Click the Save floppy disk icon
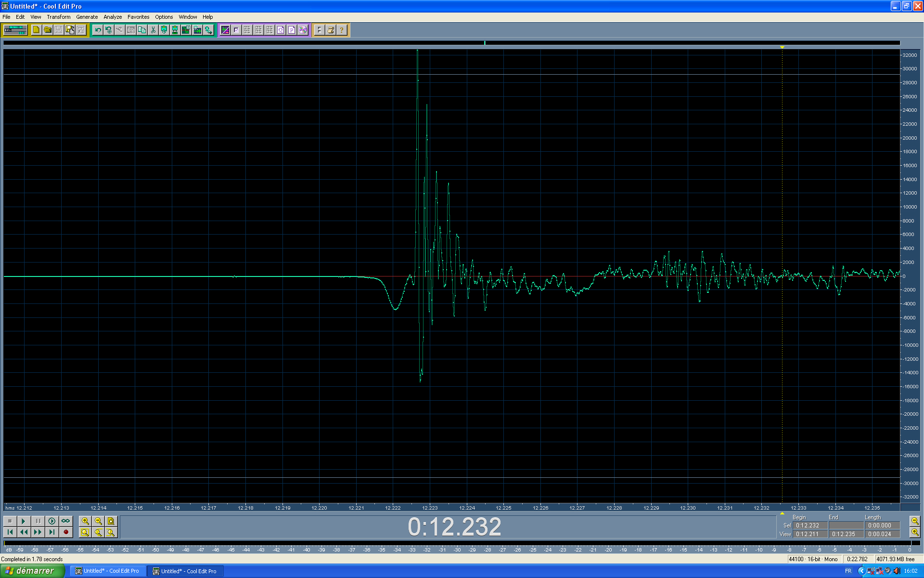Viewport: 924px width, 578px height. point(58,30)
